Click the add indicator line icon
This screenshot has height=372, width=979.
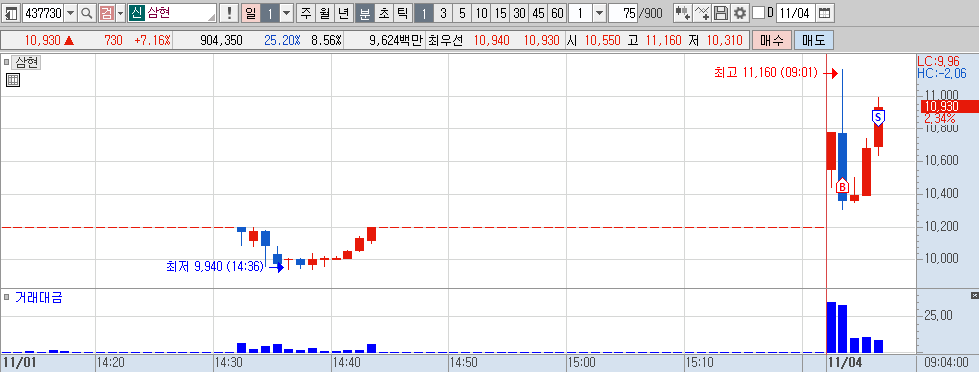coord(702,13)
